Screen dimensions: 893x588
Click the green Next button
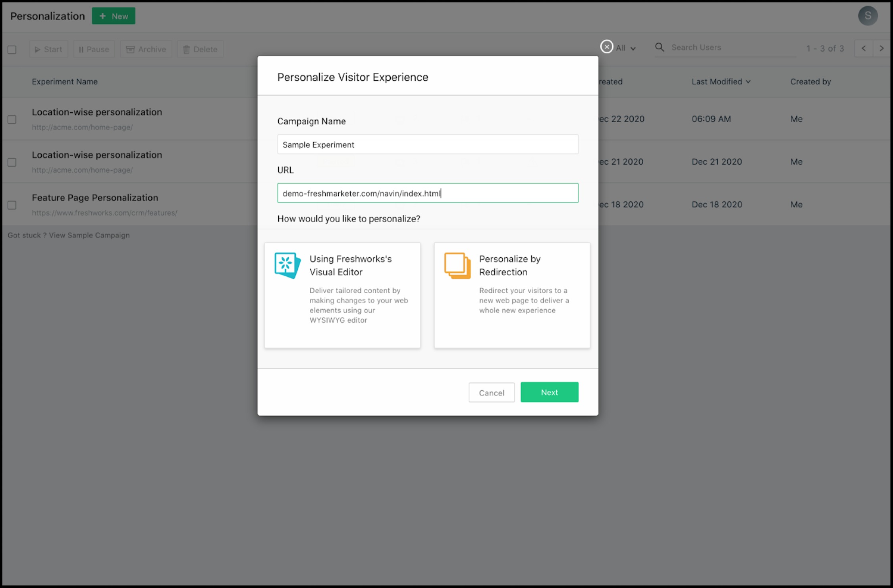549,392
